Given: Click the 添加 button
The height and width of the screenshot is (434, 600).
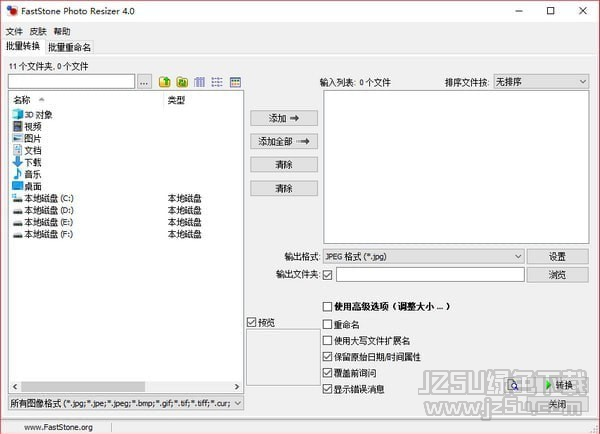Looking at the screenshot, I should coord(284,118).
